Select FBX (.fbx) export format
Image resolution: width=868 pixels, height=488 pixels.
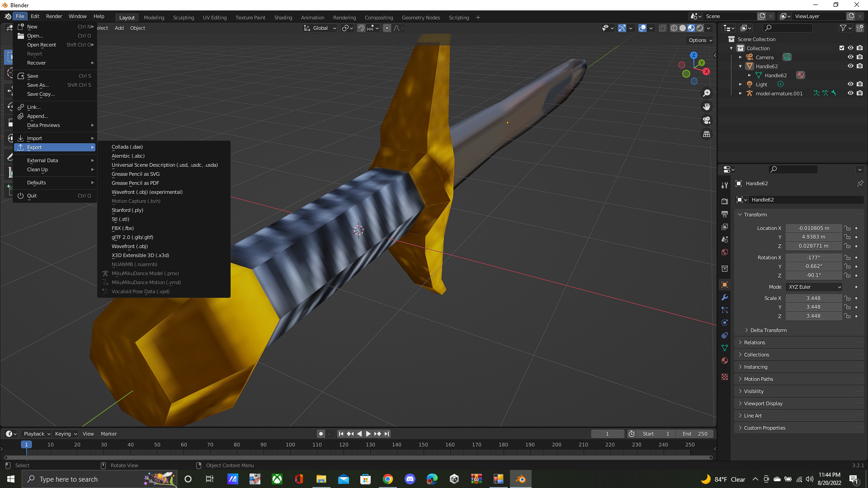(x=122, y=228)
